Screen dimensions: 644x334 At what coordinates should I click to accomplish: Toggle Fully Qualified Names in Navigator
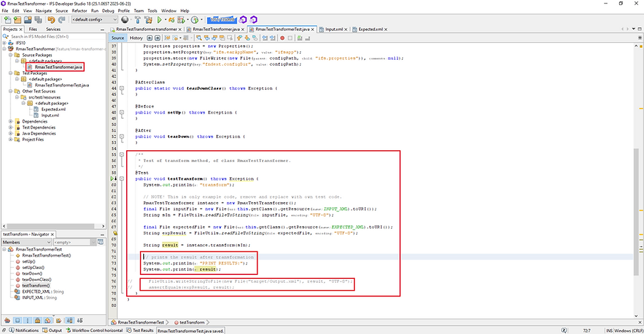click(58, 320)
